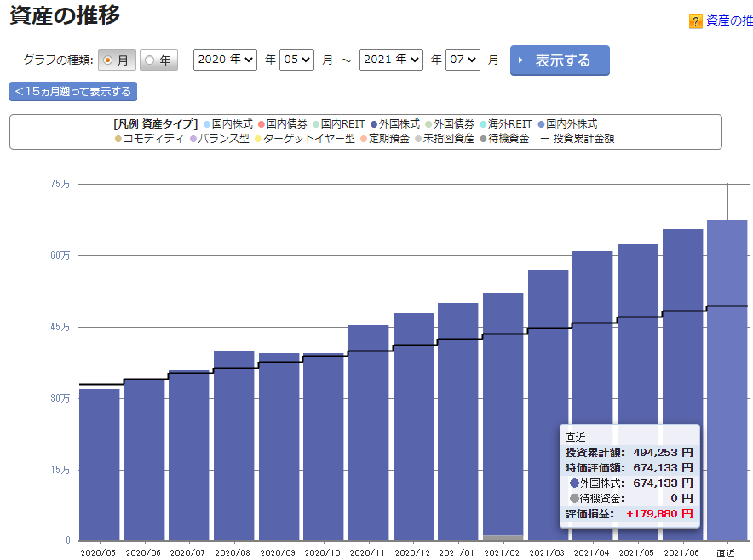This screenshot has width=753, height=560.
Task: Click the 外国債券 legend label
Action: click(x=454, y=124)
